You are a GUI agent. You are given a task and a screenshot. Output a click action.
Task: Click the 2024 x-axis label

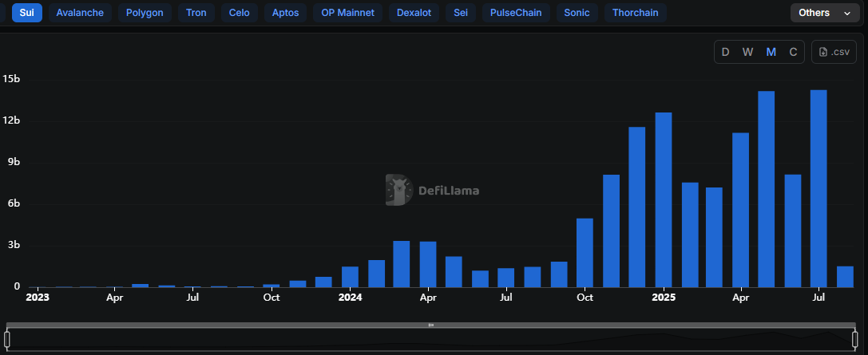350,298
